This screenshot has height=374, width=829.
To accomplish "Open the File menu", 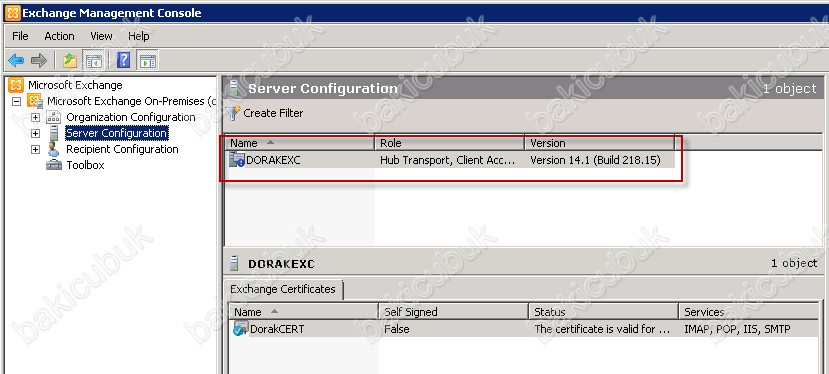I will click(20, 36).
